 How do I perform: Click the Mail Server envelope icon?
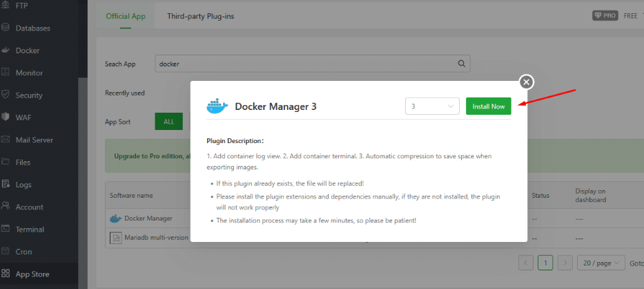[x=6, y=140]
